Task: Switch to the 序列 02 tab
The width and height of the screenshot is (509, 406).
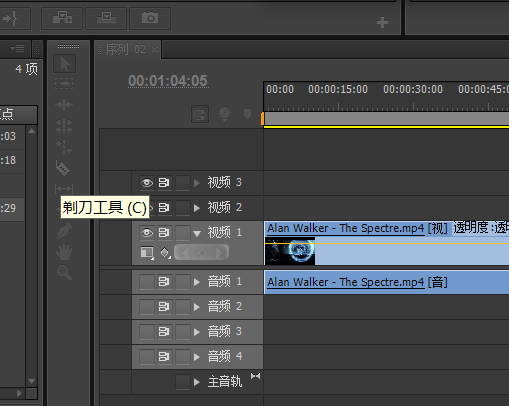Action: point(126,50)
